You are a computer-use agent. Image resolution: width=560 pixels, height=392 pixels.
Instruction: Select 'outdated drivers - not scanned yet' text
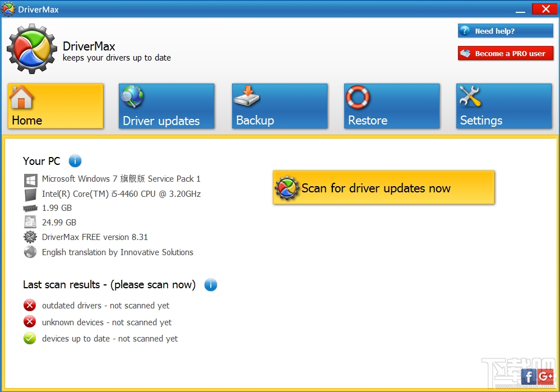tap(106, 306)
